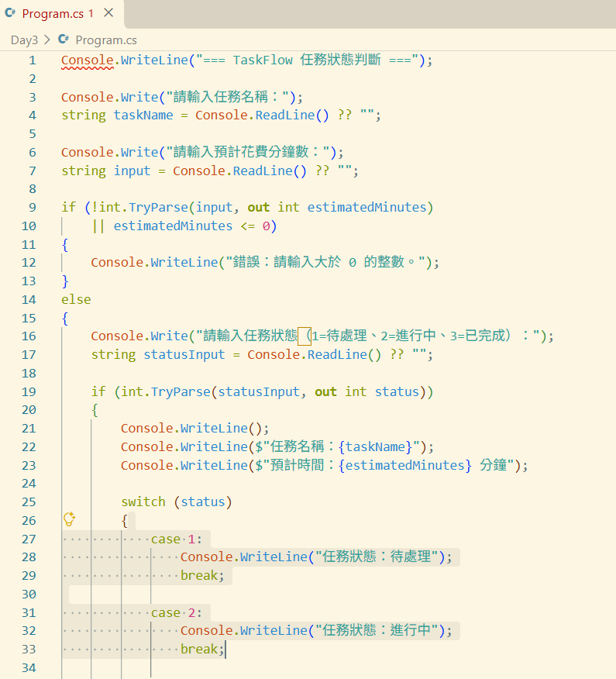Click line number 1 in the gutter
This screenshot has height=679, width=616.
pos(33,60)
